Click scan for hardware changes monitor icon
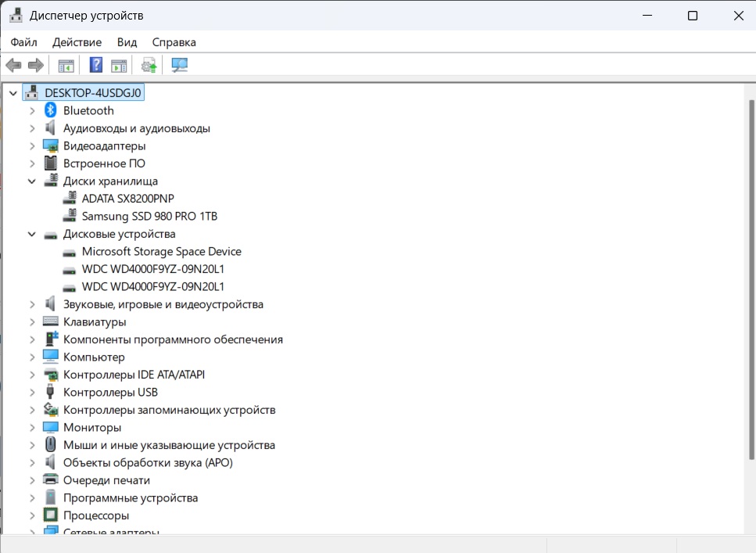Screen dimensions: 756x553 (179, 65)
